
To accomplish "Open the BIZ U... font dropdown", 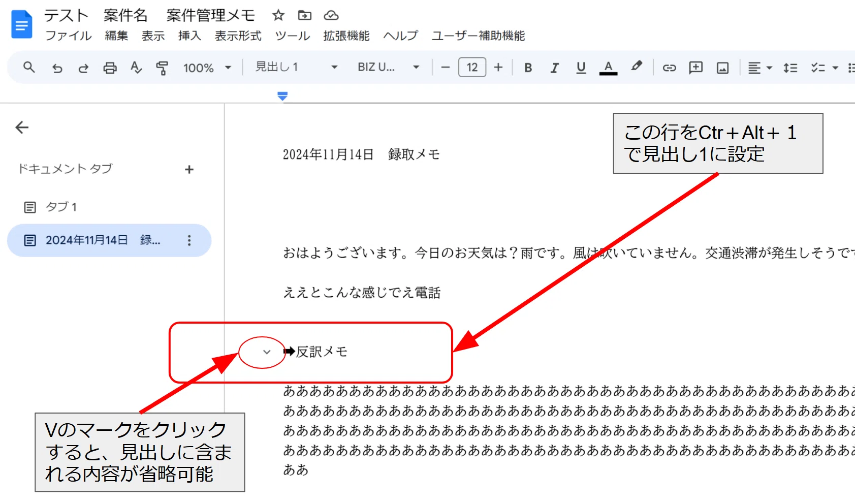I will click(388, 67).
